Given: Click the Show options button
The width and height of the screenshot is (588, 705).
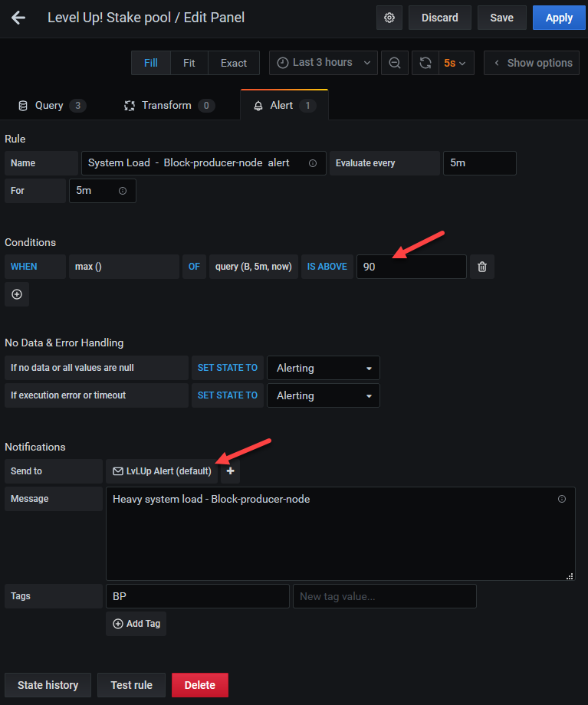Looking at the screenshot, I should pyautogui.click(x=533, y=63).
